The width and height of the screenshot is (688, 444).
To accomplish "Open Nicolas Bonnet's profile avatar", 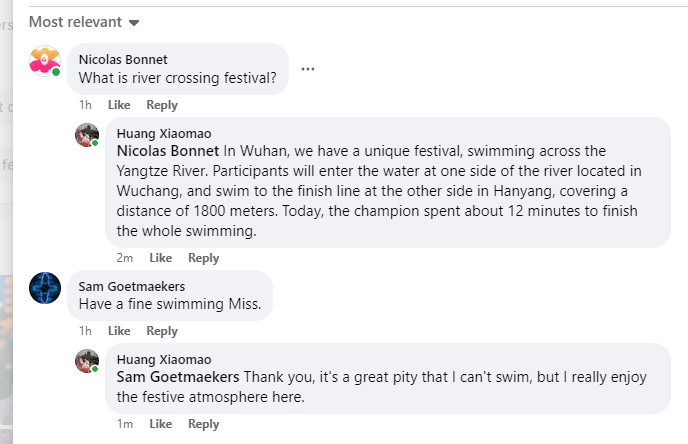I will (45, 62).
